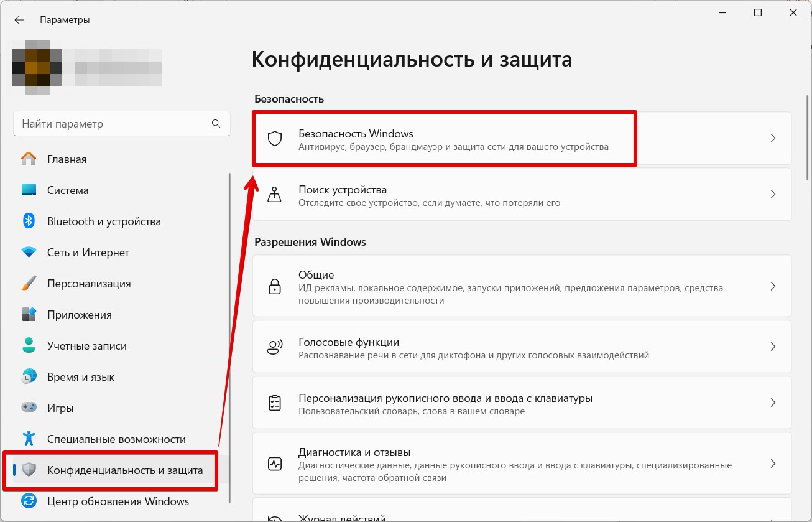Minimize the Параметры window
Screen dimensions: 812x522
pos(722,12)
